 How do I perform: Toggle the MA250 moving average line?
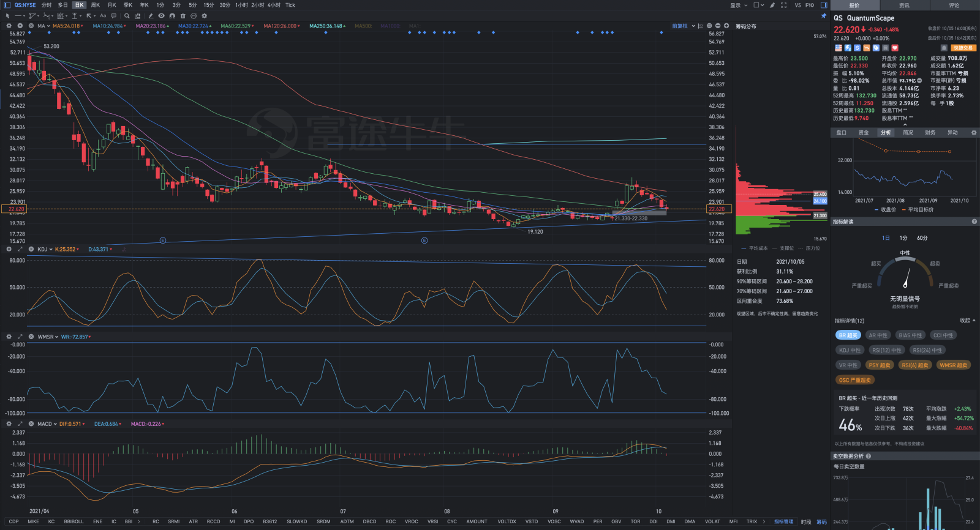coord(327,26)
